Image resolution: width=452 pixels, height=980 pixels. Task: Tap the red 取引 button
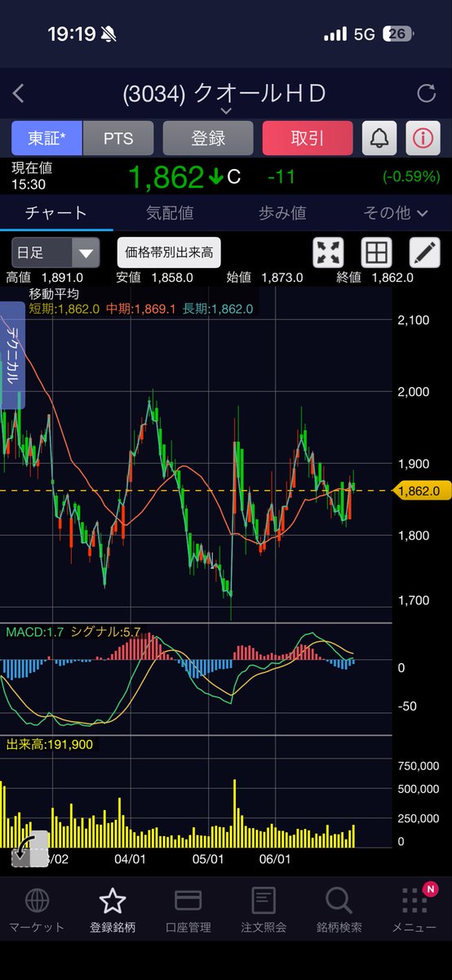click(308, 138)
